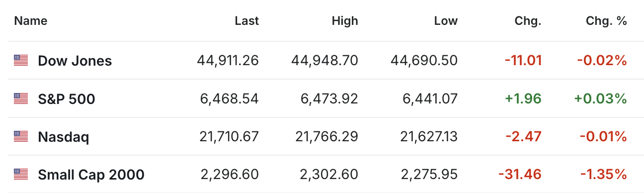This screenshot has width=644, height=193.
Task: Click S&P 500 change value +1.96
Action: (523, 98)
